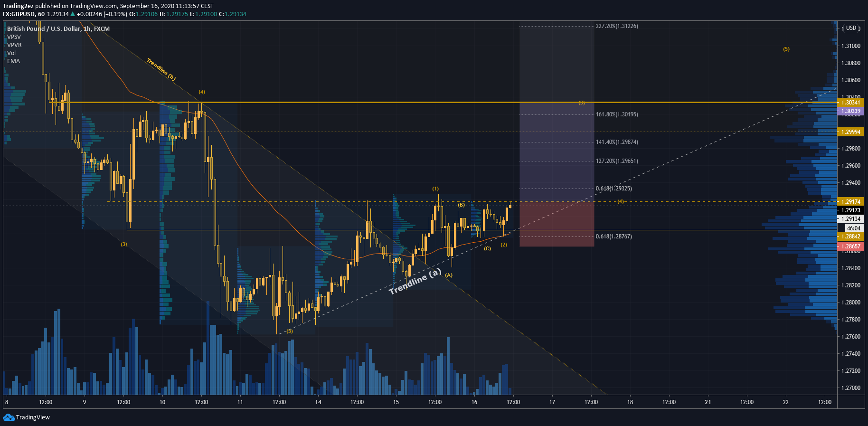Image resolution: width=868 pixels, height=426 pixels.
Task: Click the 1.31000 price scale tick
Action: click(x=850, y=46)
